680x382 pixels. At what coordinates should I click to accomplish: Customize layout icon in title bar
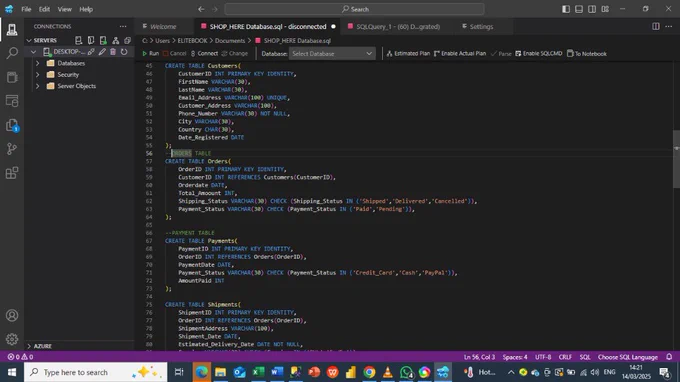point(605,9)
